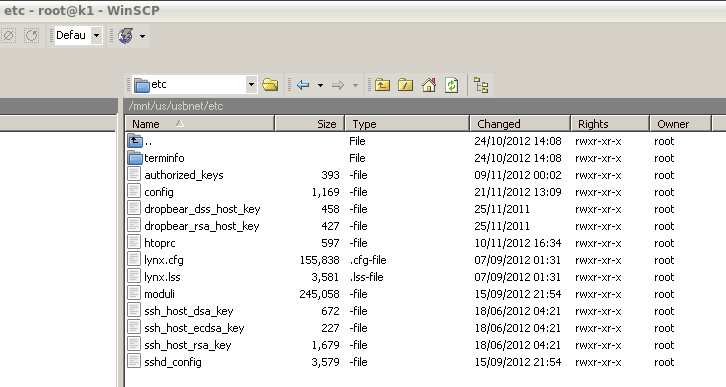Click file icon beside ssh_host_dsa_key

click(x=134, y=311)
